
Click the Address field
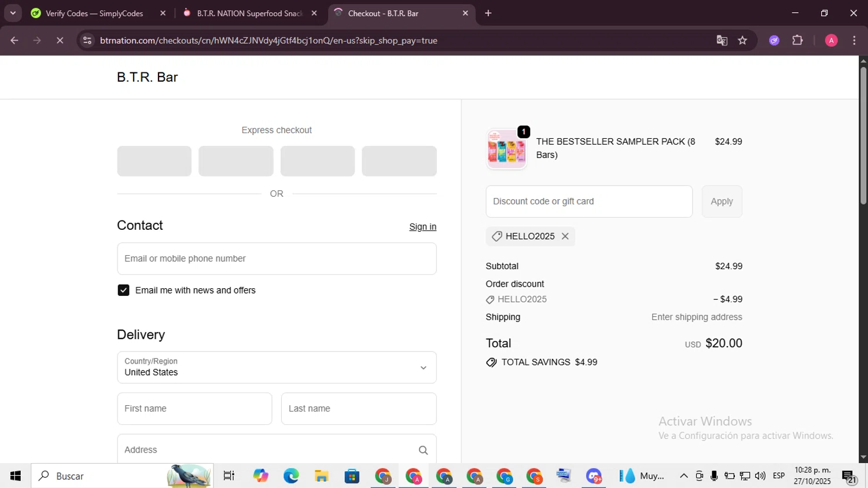[277, 450]
